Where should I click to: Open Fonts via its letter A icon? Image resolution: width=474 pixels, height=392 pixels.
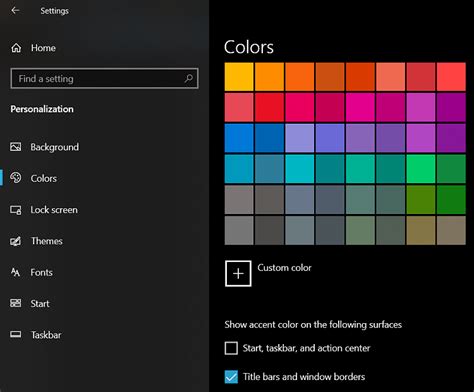pos(15,272)
